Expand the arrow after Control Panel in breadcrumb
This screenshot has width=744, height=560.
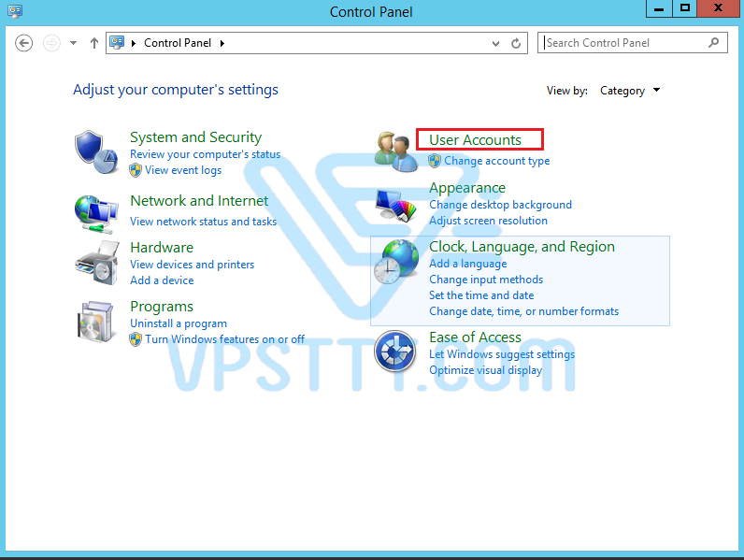222,43
